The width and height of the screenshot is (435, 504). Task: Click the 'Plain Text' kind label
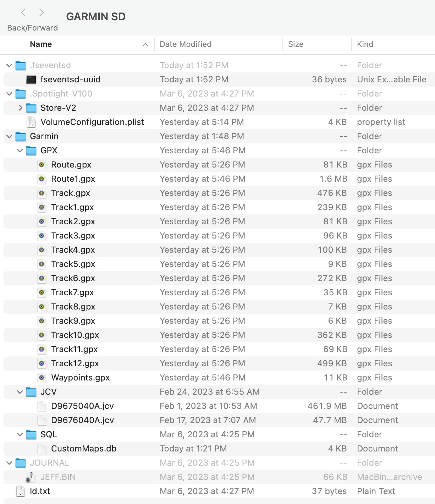point(376,491)
